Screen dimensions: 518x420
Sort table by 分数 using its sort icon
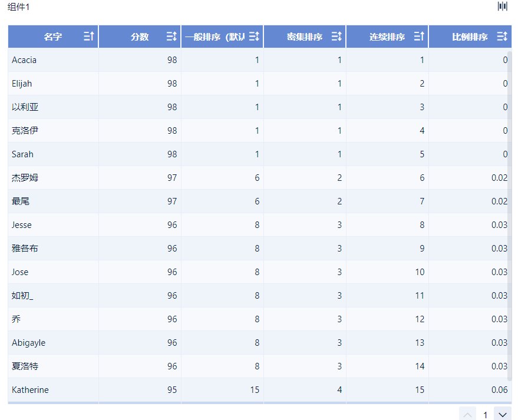[x=171, y=37]
